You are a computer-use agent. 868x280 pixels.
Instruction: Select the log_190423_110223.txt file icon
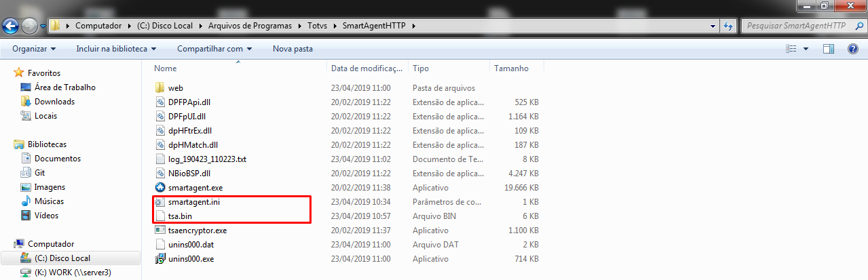160,159
